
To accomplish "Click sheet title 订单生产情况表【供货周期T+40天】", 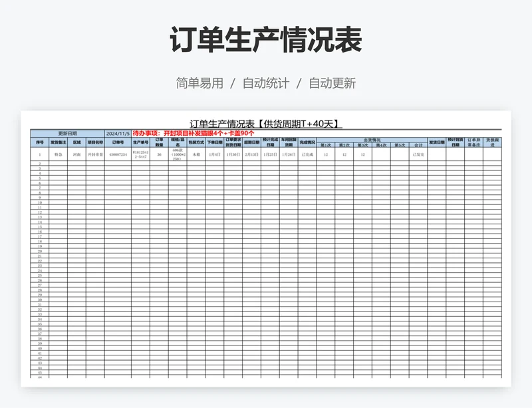I will 265,124.
